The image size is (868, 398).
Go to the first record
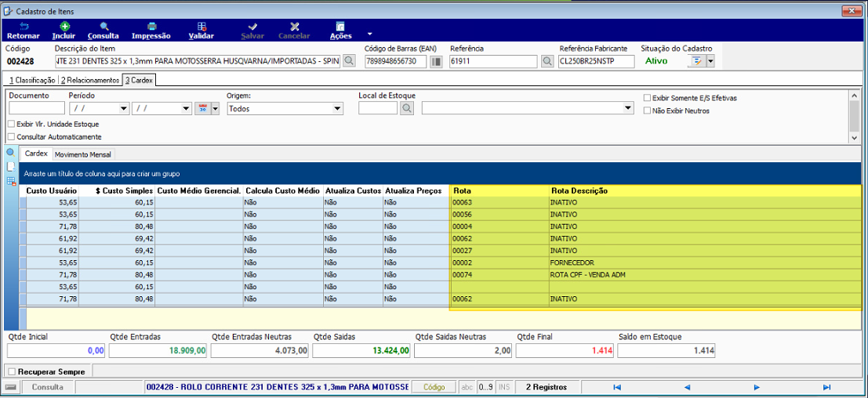pyautogui.click(x=617, y=387)
